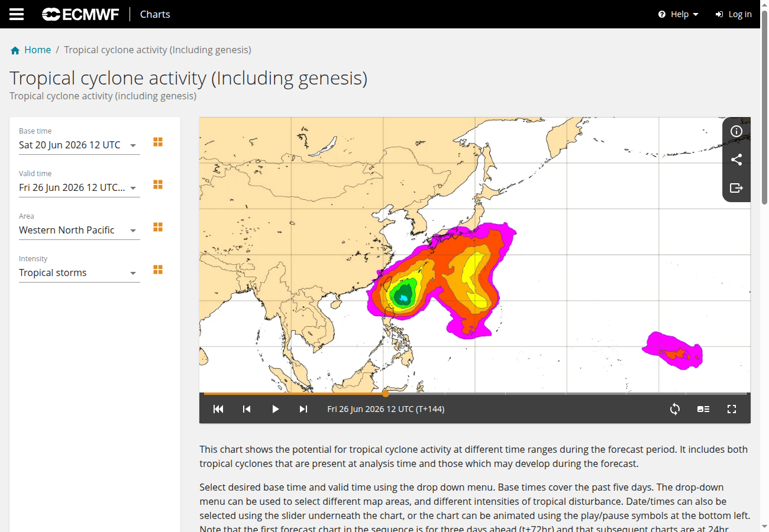Open the Help menu
The height and width of the screenshot is (532, 769).
pyautogui.click(x=678, y=14)
